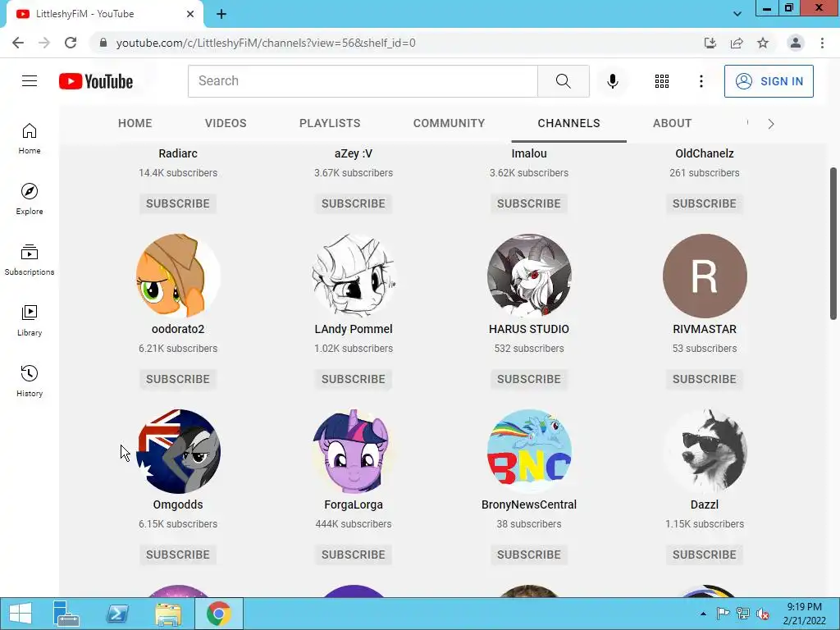The image size is (840, 630).
Task: Start voice search with microphone icon
Action: click(612, 81)
